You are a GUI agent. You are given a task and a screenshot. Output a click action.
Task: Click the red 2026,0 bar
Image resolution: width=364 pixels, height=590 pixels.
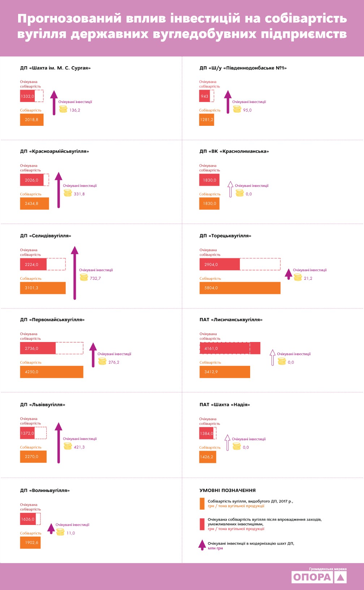click(x=32, y=180)
